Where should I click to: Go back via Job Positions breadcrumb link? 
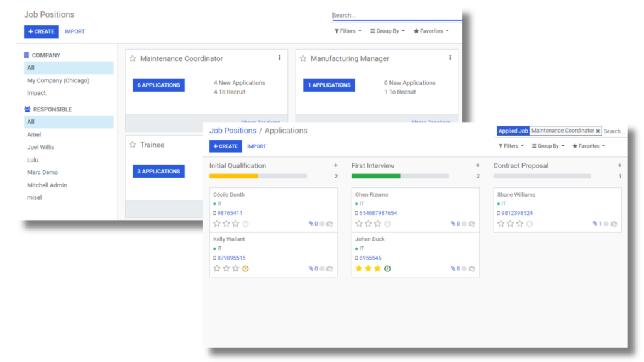pyautogui.click(x=233, y=131)
